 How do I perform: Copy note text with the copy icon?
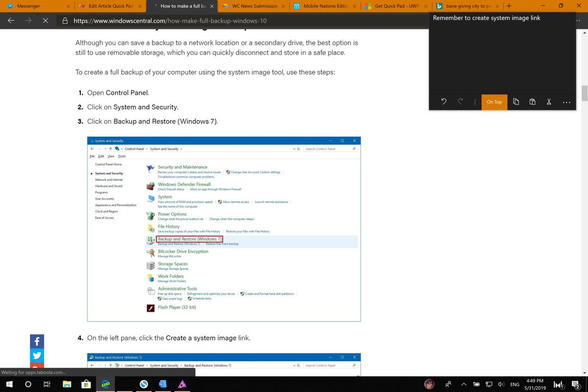(515, 101)
